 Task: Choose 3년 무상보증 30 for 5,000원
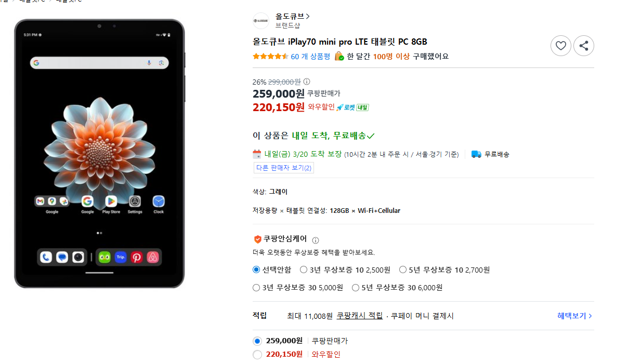click(256, 288)
